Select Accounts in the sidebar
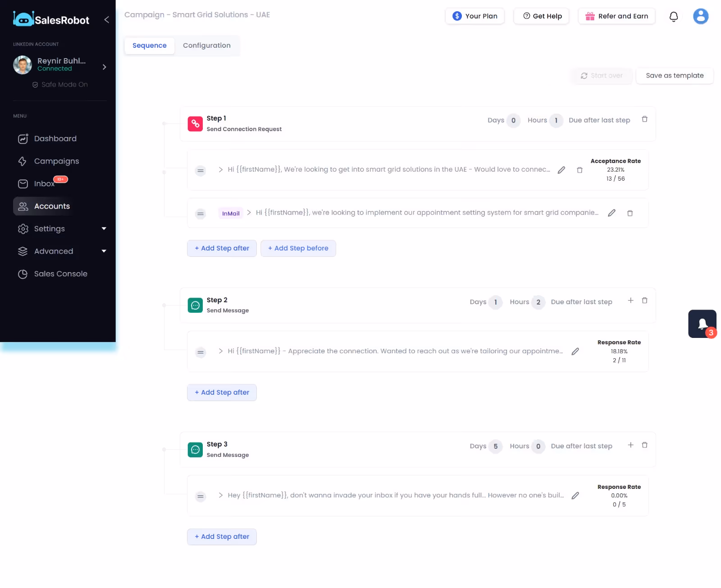The height and width of the screenshot is (588, 721). (x=52, y=206)
